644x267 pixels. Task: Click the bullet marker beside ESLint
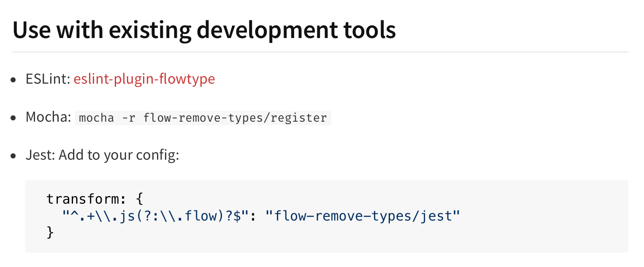[13, 79]
